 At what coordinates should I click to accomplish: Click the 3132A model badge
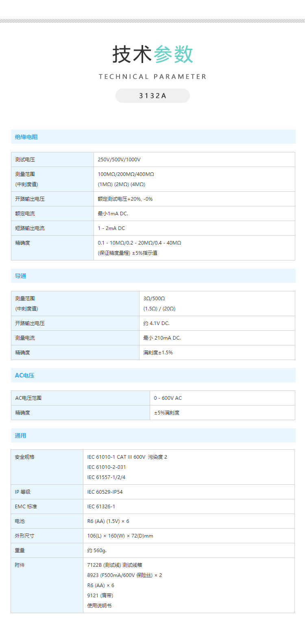[152, 95]
